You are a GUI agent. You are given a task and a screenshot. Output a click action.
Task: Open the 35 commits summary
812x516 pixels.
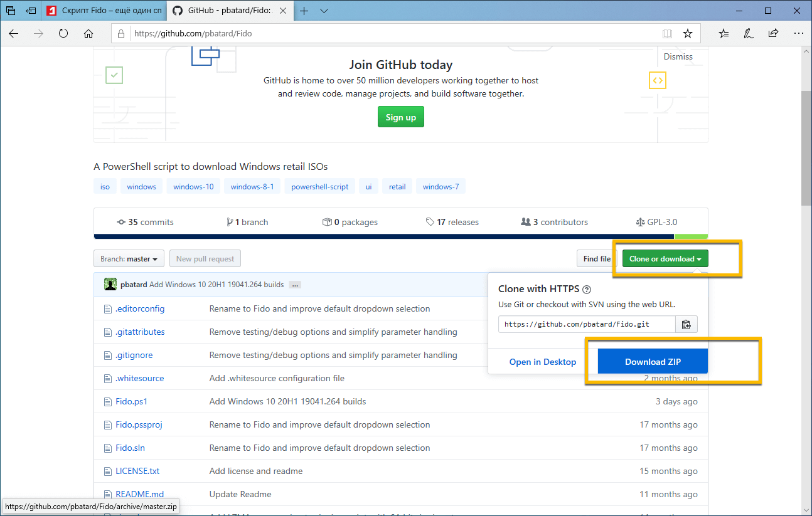146,222
